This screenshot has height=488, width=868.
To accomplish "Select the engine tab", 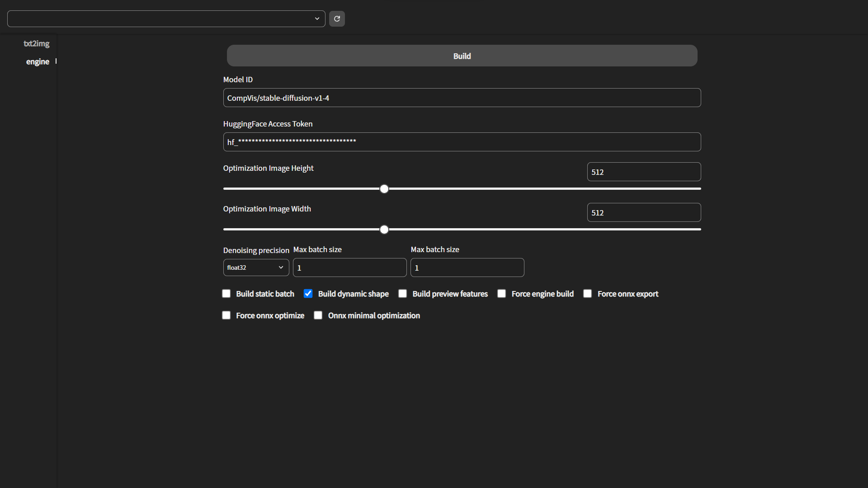I will coord(38,61).
